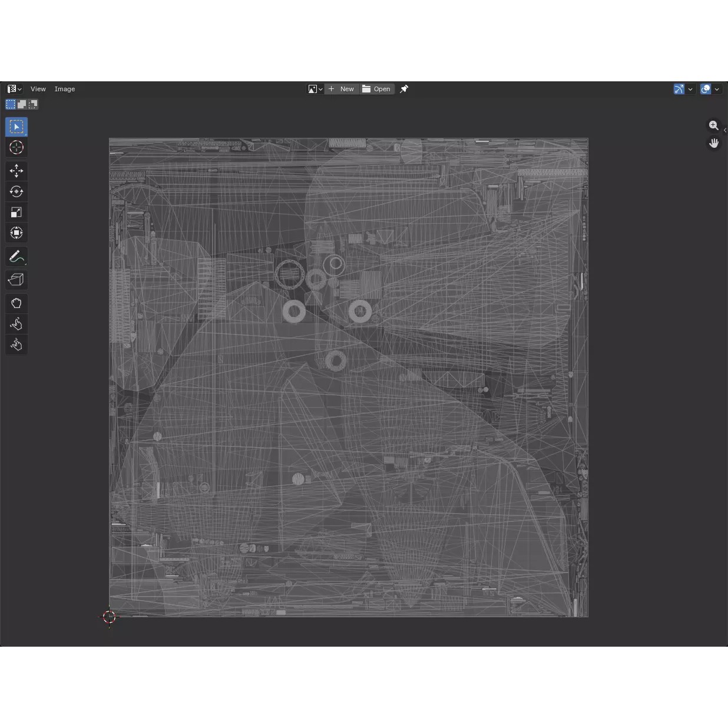Open the View menu

click(x=38, y=89)
